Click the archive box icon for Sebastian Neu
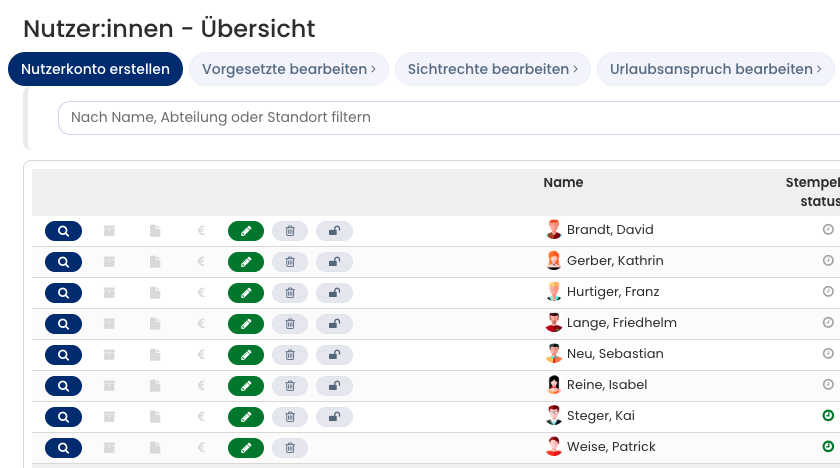 (x=109, y=355)
